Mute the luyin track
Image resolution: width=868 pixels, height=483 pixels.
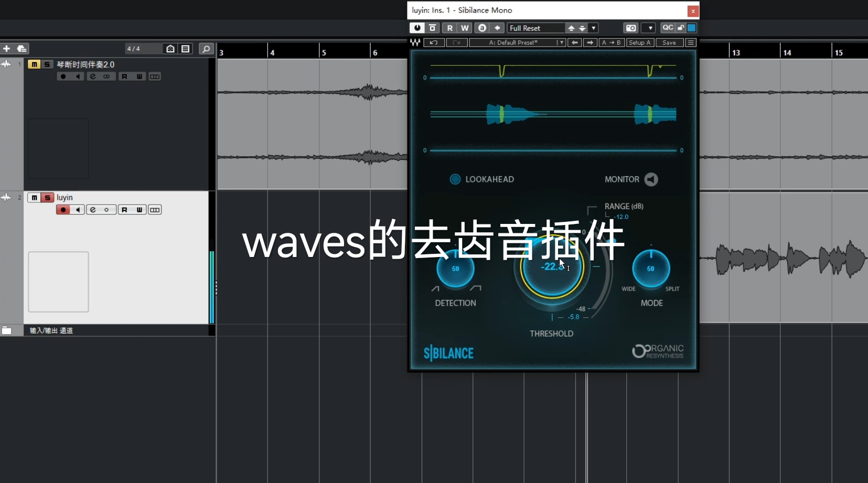(34, 197)
